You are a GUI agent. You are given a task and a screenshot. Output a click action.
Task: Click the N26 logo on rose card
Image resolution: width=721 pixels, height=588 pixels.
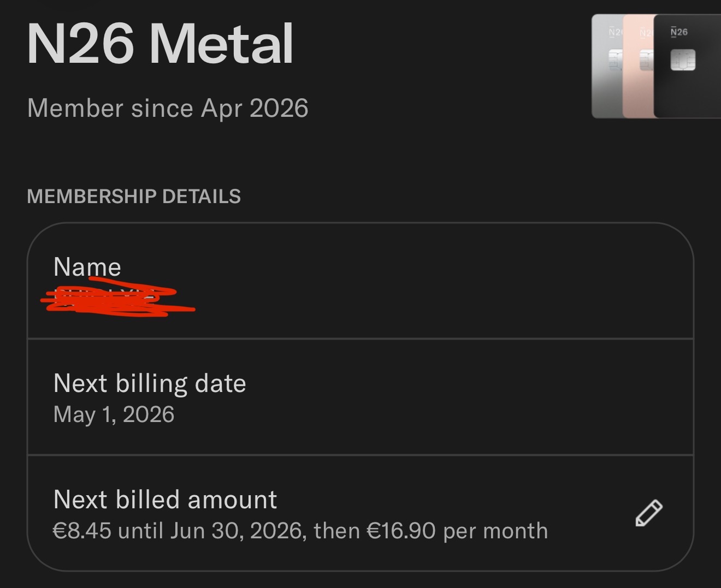tap(646, 32)
